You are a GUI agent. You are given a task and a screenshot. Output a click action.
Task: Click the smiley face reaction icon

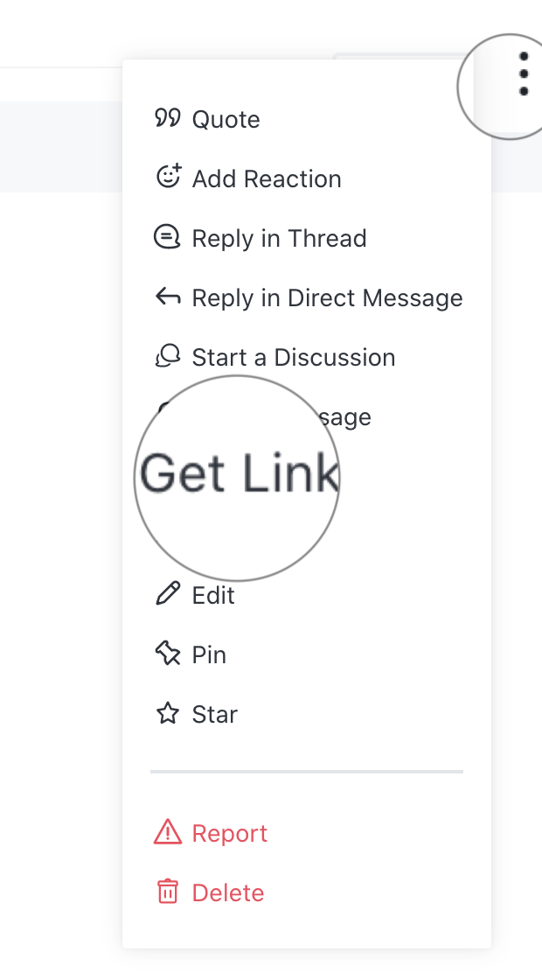[x=167, y=178]
